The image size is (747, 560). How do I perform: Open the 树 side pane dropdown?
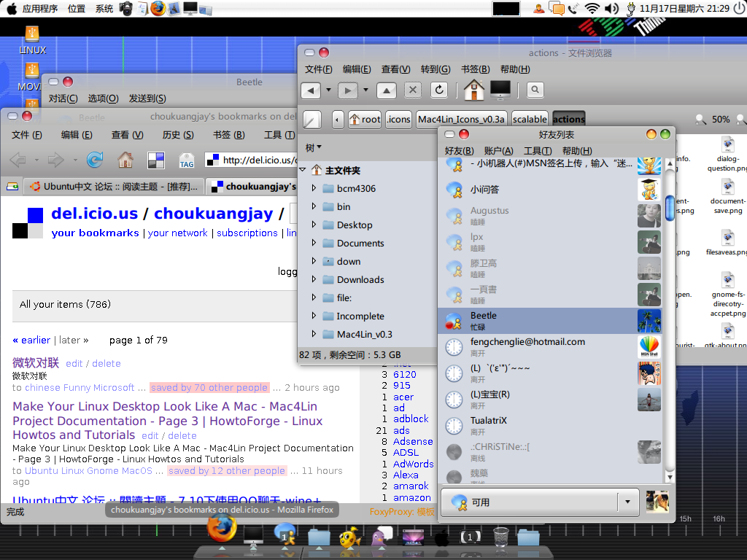tap(314, 147)
